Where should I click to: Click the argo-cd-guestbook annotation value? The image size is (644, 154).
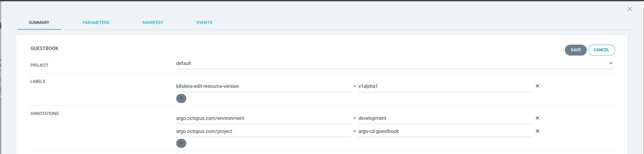pyautogui.click(x=445, y=131)
